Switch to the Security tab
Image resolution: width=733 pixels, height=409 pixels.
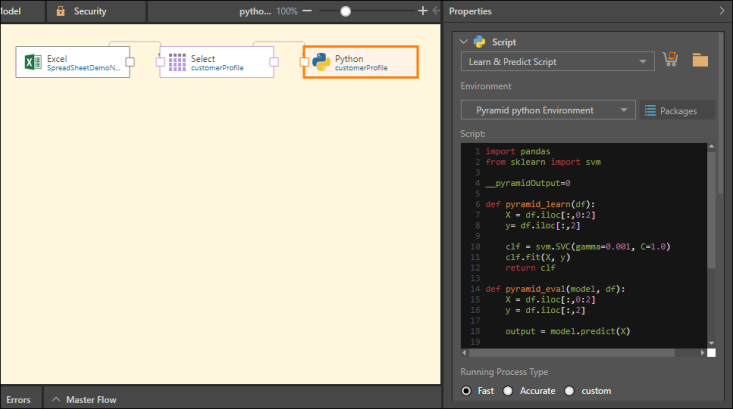[90, 11]
